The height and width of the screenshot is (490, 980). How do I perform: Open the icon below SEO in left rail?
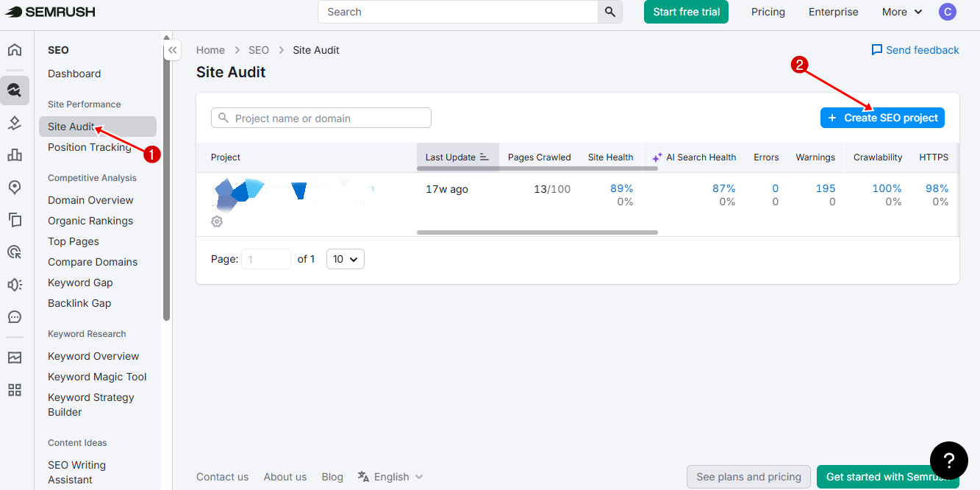coord(15,123)
